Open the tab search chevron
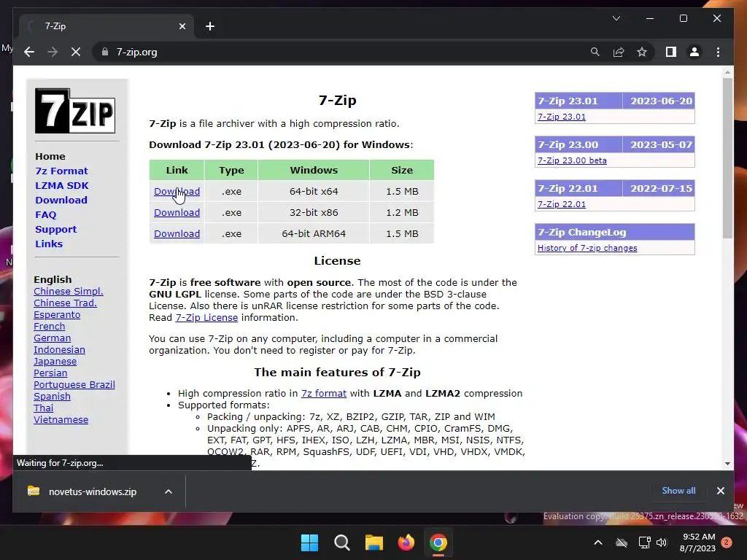 pos(616,18)
